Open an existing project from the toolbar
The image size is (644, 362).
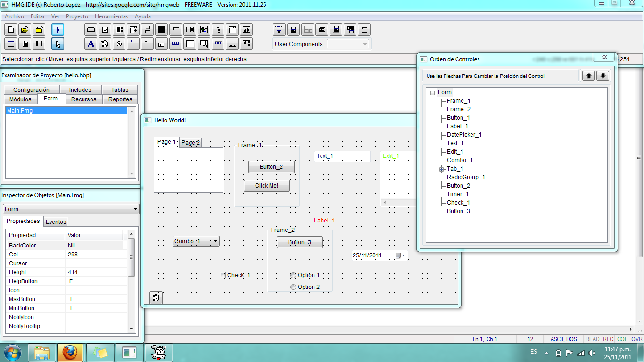click(24, 29)
